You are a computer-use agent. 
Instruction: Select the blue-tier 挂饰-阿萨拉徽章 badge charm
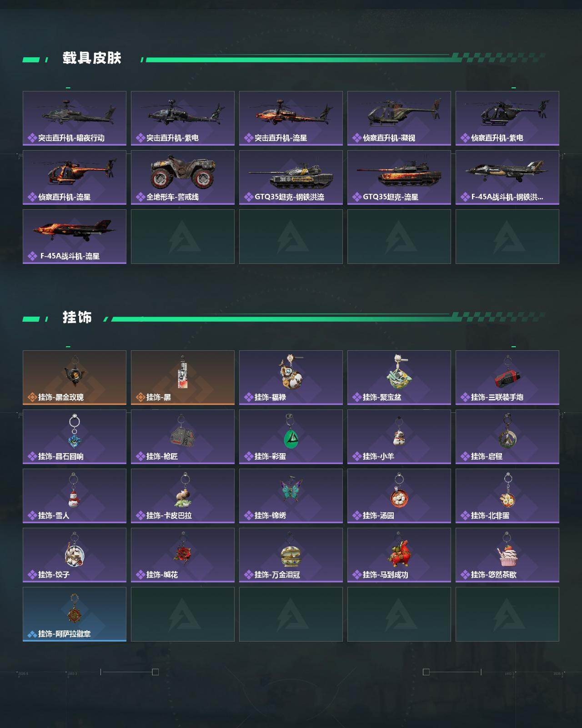point(75,614)
